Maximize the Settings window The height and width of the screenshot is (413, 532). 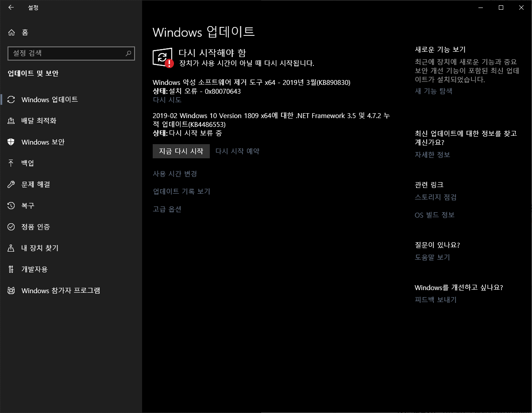pos(501,8)
